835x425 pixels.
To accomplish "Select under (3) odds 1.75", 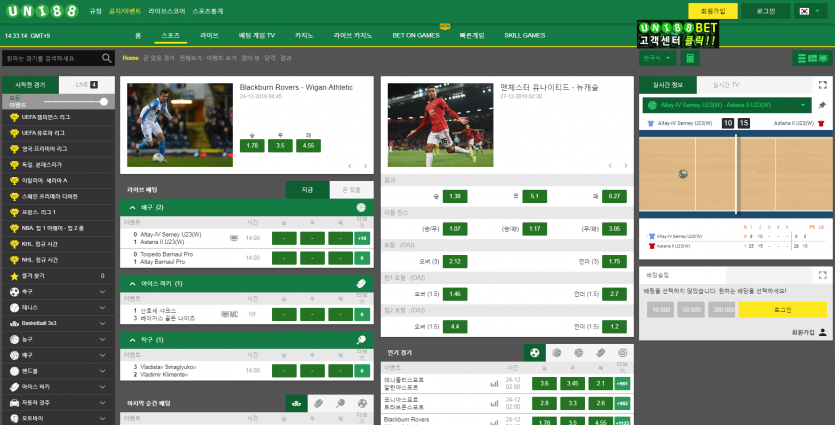I will [614, 261].
